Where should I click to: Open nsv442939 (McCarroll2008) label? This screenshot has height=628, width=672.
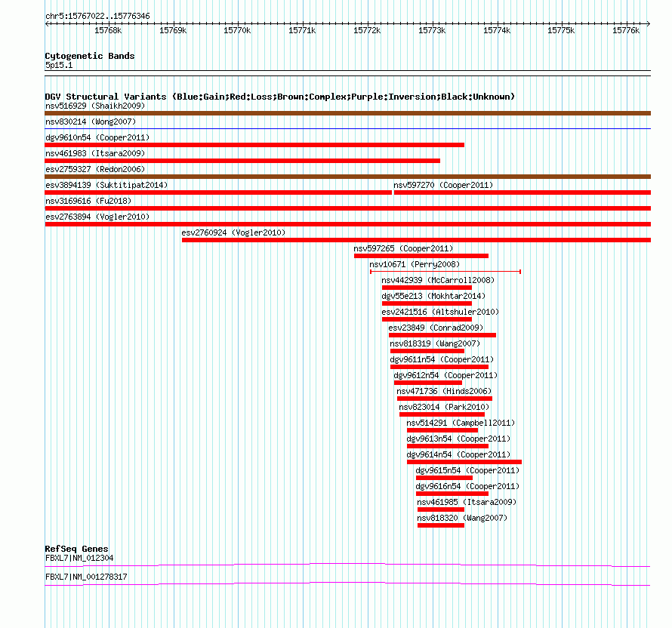[438, 280]
